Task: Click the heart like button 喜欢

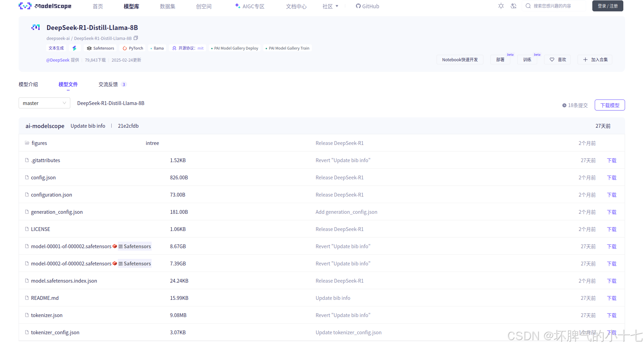Action: point(558,60)
